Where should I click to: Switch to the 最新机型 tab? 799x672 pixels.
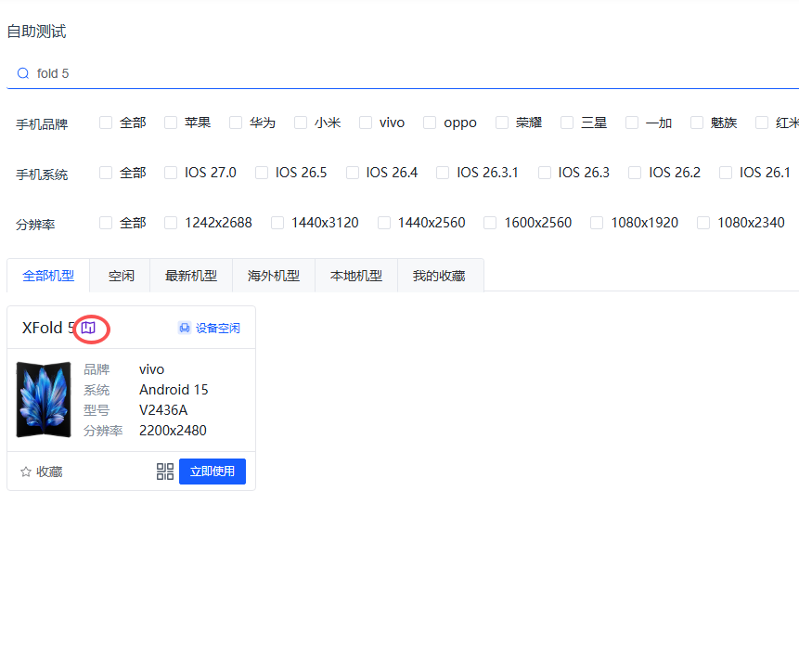191,276
